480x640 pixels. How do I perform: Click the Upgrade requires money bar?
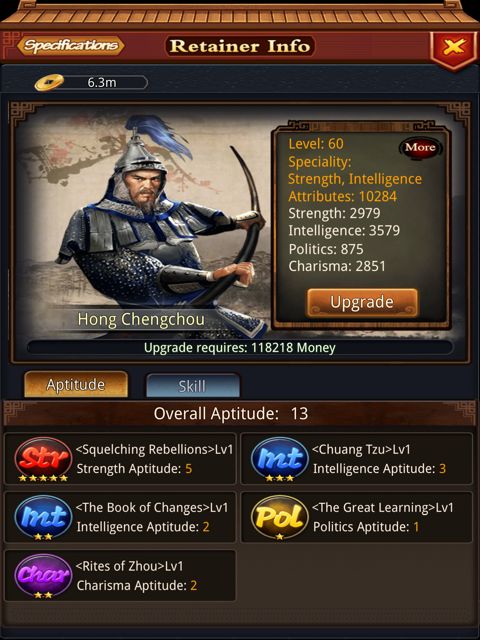tap(240, 348)
